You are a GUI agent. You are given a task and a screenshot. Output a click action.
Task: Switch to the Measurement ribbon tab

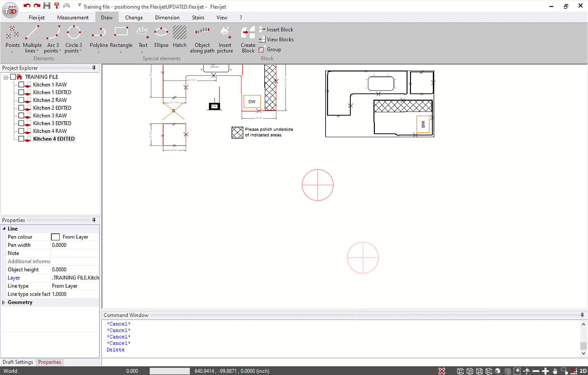tap(73, 17)
